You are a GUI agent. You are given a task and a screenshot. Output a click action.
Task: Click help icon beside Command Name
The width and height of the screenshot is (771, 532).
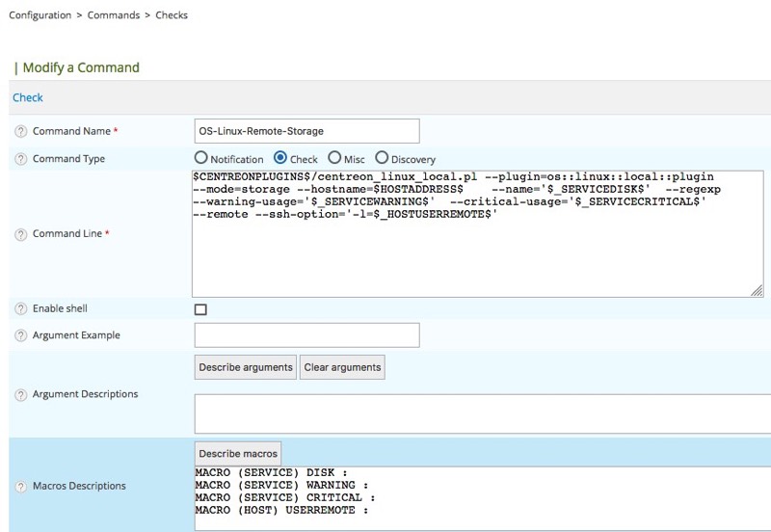(20, 131)
